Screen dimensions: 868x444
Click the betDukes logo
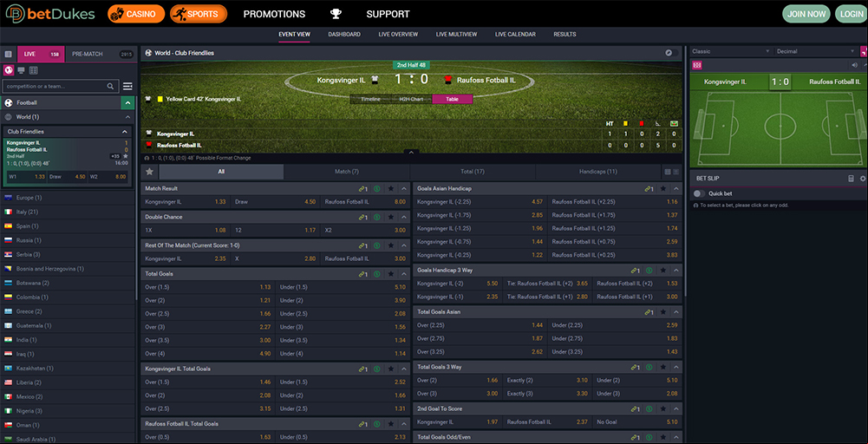point(51,14)
